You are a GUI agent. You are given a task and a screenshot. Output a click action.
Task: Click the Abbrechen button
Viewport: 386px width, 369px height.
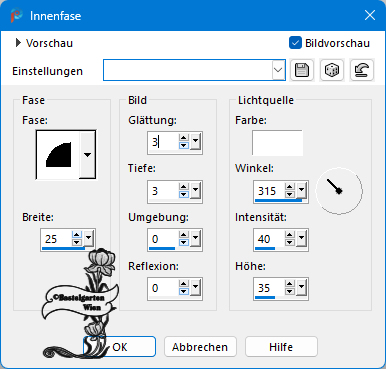tap(200, 347)
